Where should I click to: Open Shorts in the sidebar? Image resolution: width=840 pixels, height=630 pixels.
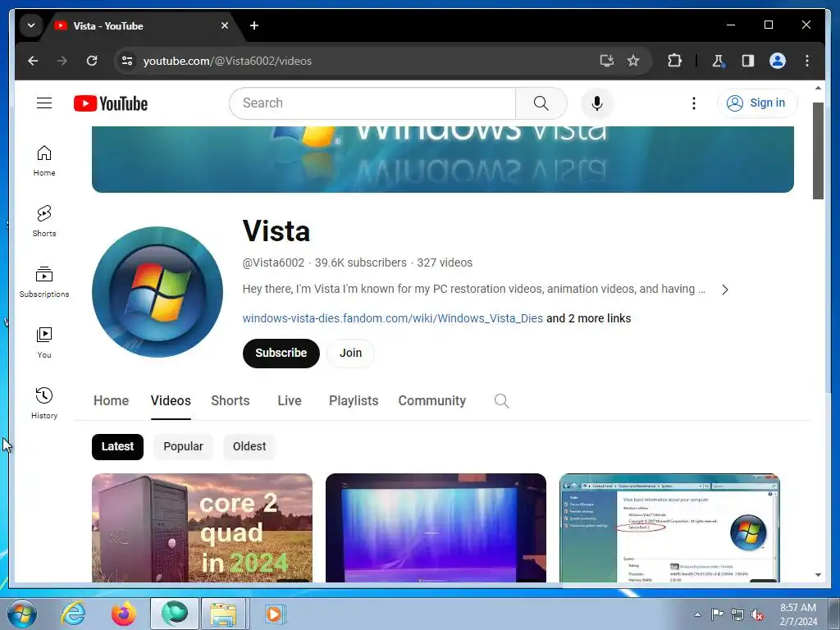[44, 221]
